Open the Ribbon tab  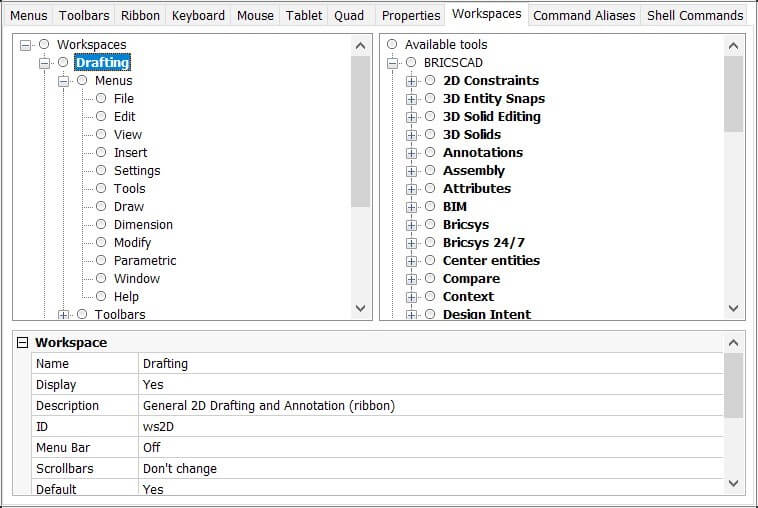(140, 16)
